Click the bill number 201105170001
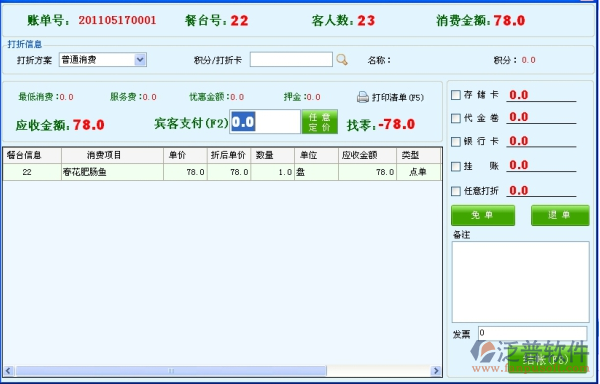The image size is (600, 384). click(x=117, y=20)
